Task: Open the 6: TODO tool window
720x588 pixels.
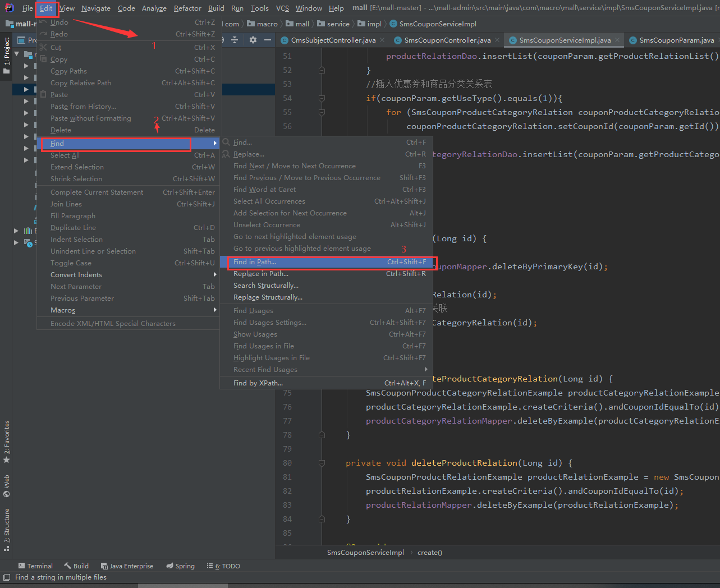Action: (x=223, y=566)
